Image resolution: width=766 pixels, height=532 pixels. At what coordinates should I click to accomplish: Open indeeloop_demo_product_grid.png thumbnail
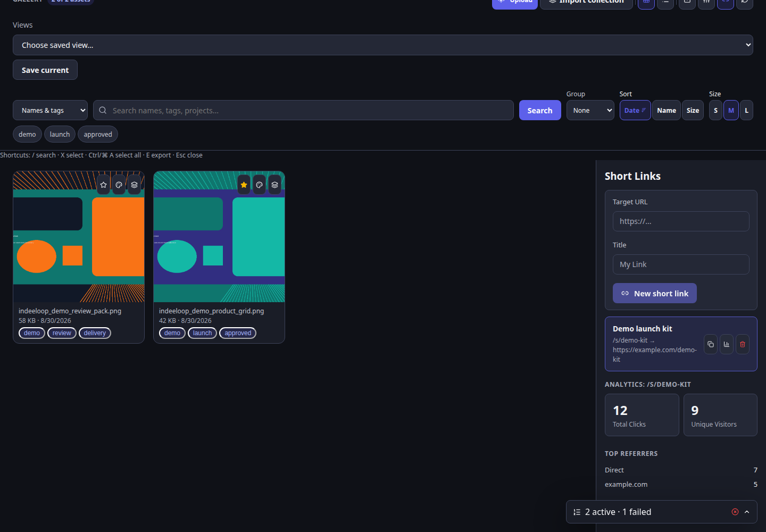point(219,237)
